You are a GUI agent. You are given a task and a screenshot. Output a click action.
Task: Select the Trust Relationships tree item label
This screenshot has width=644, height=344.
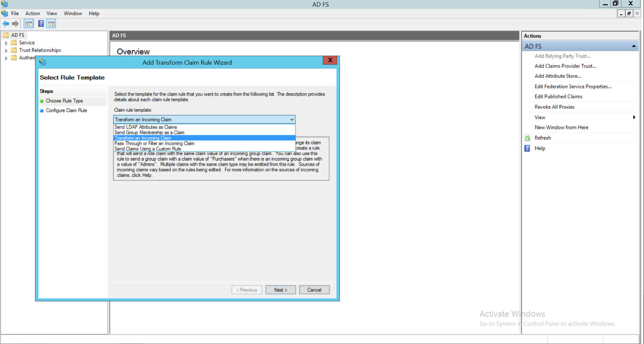tap(40, 50)
